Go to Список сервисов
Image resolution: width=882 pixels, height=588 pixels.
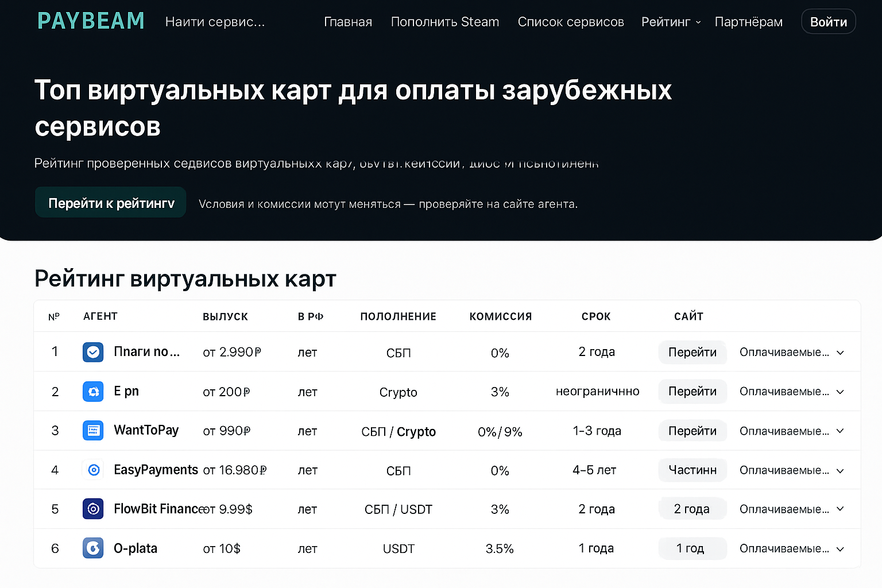point(571,22)
